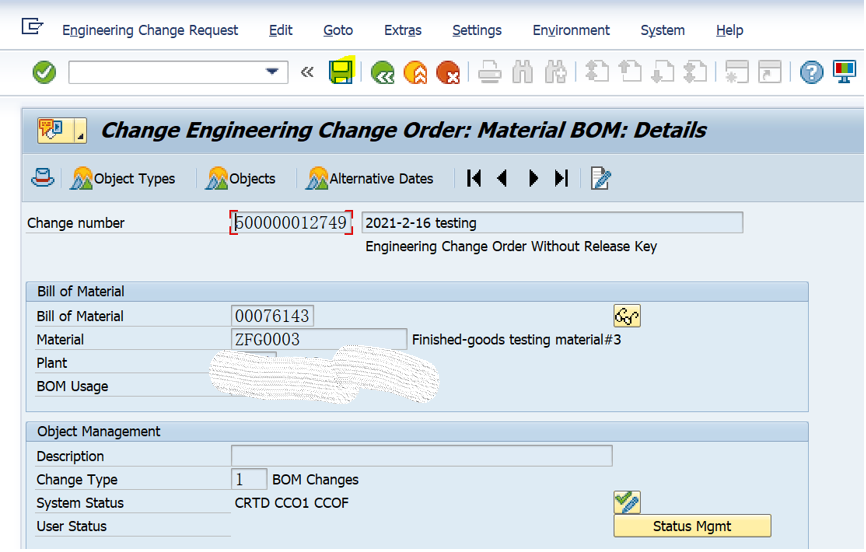Open the Extras menu
Image resolution: width=866 pixels, height=552 pixels.
403,30
